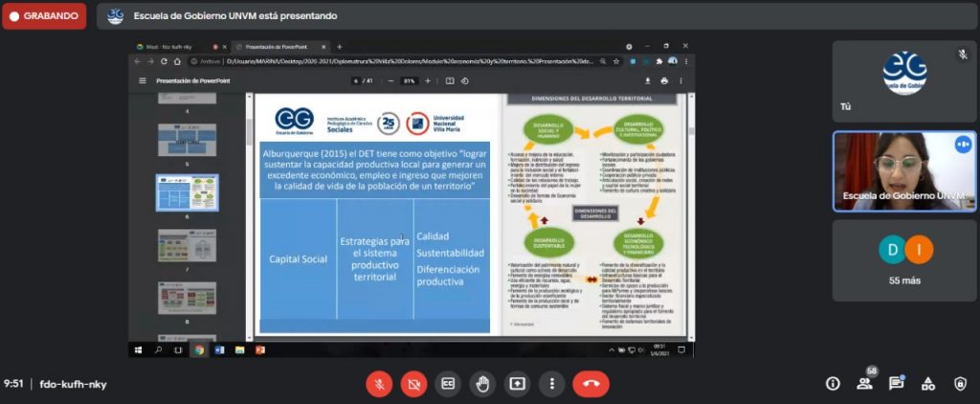Turn on the camera
The image size is (980, 404).
pyautogui.click(x=413, y=384)
